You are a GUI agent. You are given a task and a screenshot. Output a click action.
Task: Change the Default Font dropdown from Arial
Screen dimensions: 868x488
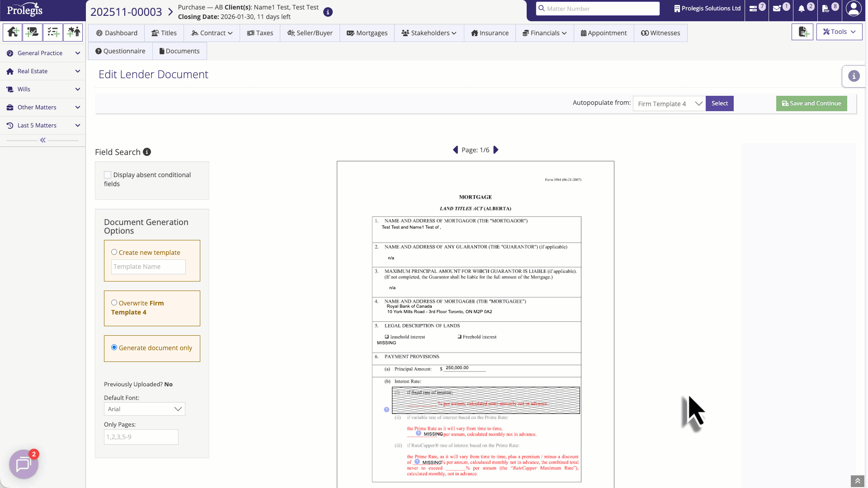(x=144, y=408)
